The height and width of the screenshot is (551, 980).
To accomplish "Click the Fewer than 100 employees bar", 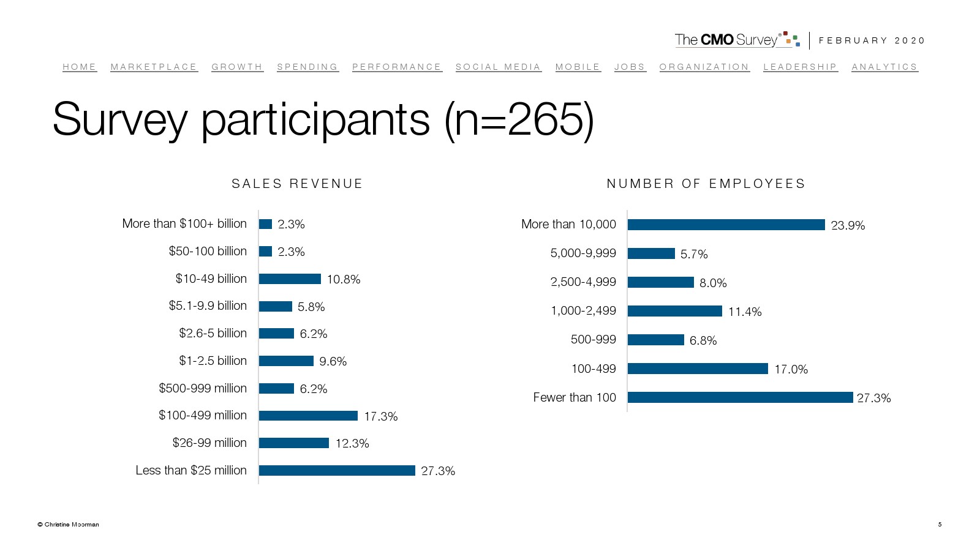I will coord(740,397).
